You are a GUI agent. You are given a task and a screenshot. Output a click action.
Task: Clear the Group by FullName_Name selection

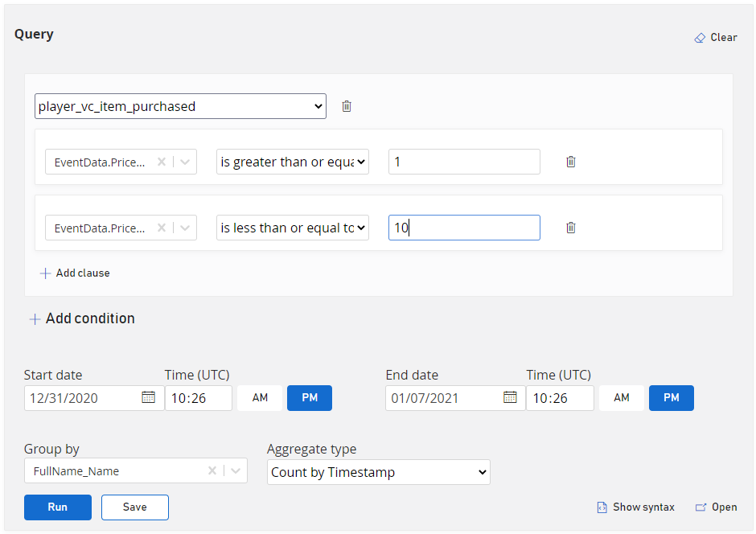click(212, 471)
